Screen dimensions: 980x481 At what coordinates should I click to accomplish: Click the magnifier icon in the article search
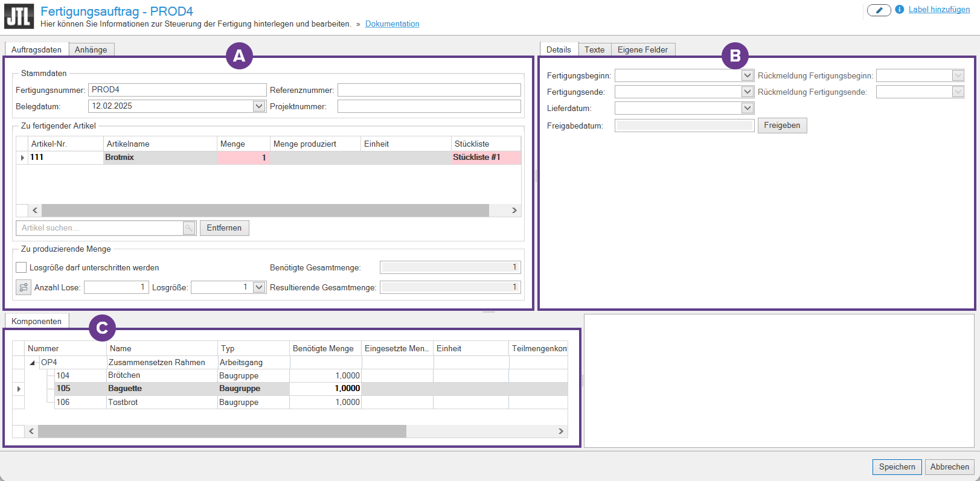(x=189, y=228)
